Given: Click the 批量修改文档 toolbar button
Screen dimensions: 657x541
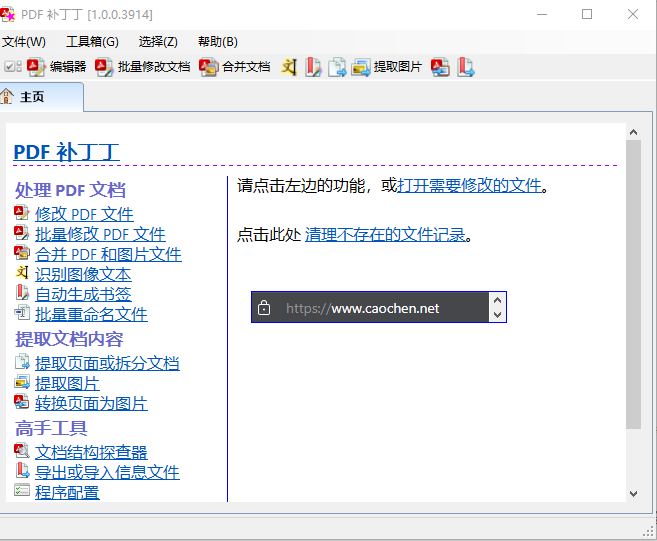Looking at the screenshot, I should (x=142, y=67).
